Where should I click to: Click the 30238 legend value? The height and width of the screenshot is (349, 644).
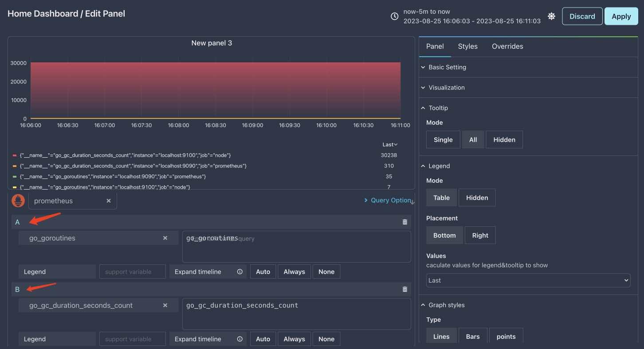(x=389, y=155)
